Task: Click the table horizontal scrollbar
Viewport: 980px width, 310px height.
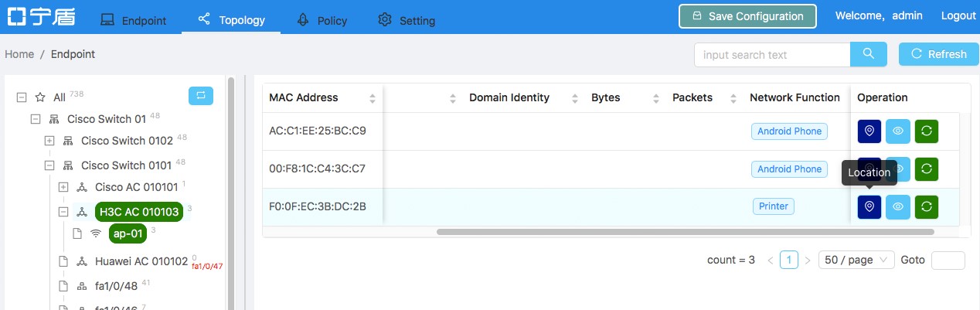Action: [685, 231]
